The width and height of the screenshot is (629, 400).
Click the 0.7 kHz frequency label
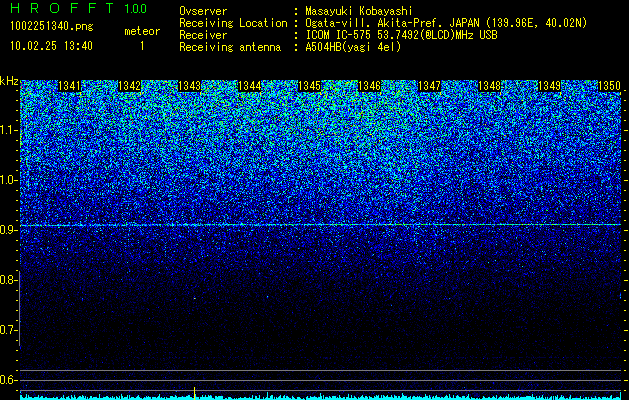click(8, 330)
